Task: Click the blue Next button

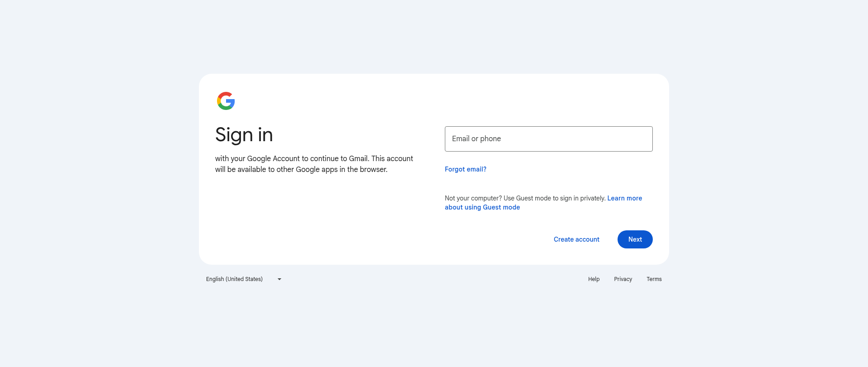Action: 635,239
